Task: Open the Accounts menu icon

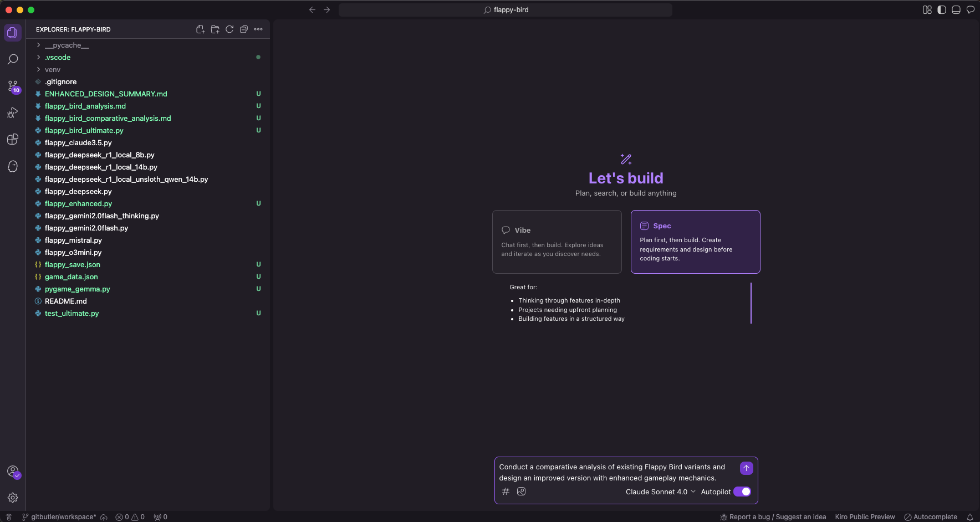Action: click(x=13, y=472)
